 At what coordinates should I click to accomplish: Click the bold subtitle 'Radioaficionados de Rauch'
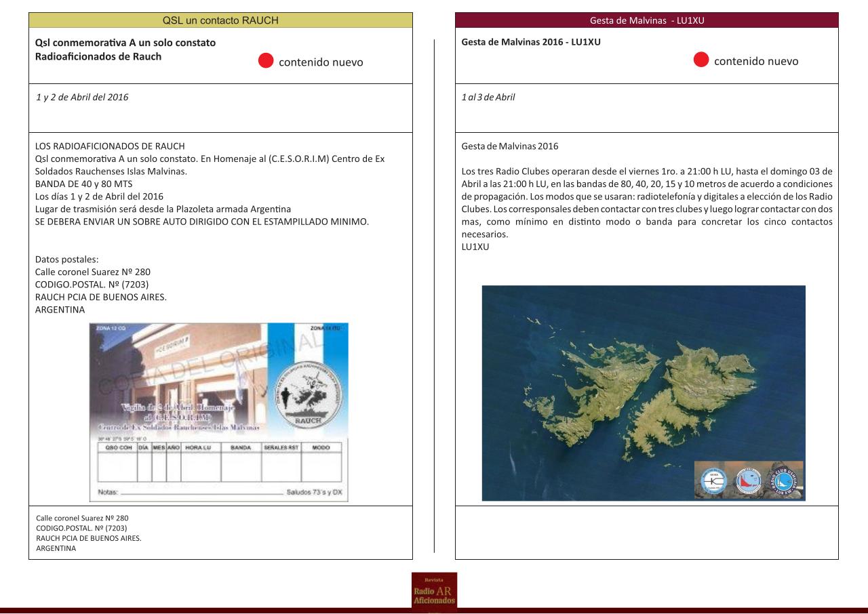point(98,56)
